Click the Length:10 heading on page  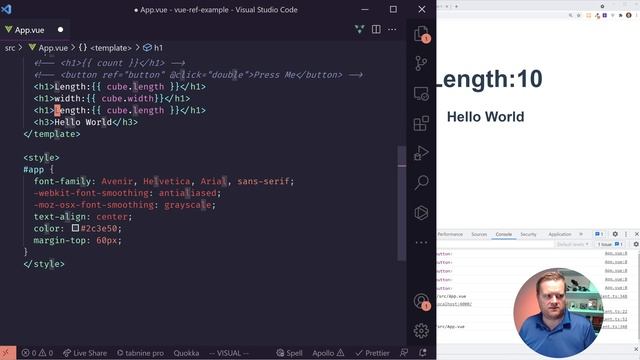click(489, 79)
